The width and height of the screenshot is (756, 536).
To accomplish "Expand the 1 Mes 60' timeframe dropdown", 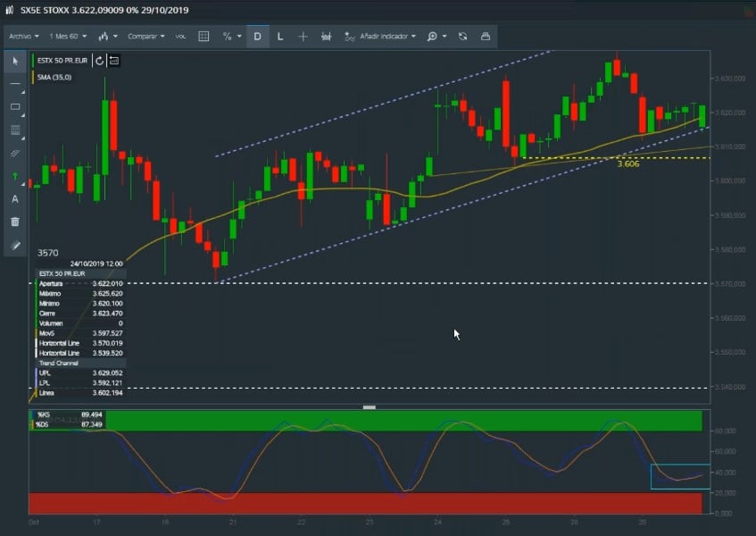I will [67, 37].
